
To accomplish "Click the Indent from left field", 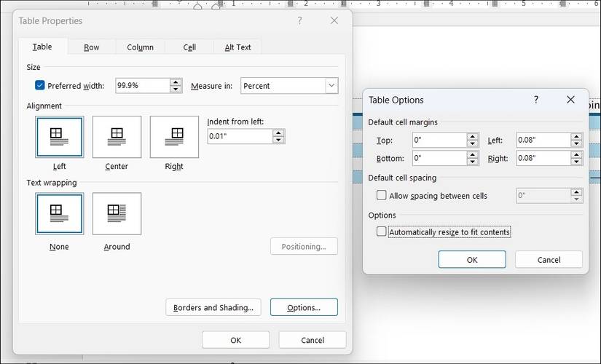I will (x=240, y=136).
